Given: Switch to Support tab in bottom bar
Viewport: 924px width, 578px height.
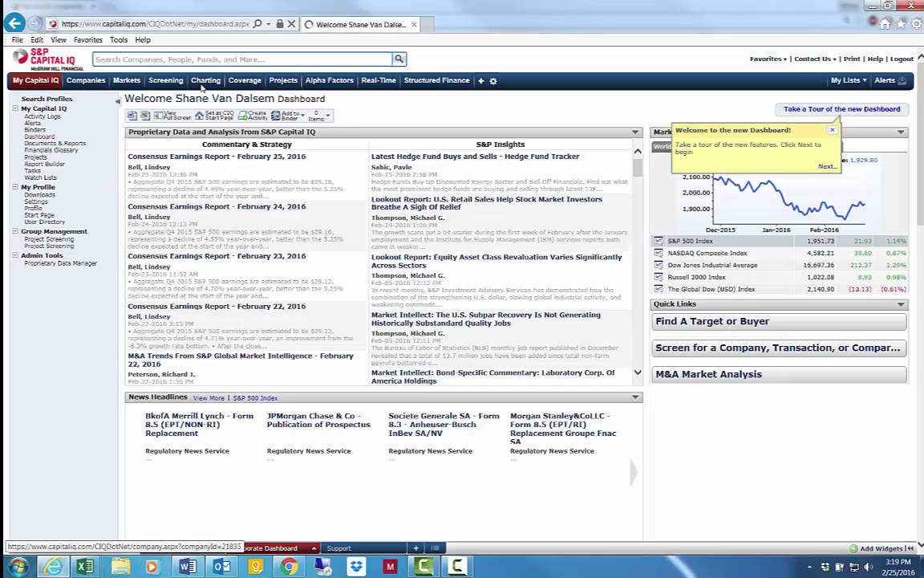Looking at the screenshot, I should click(338, 548).
